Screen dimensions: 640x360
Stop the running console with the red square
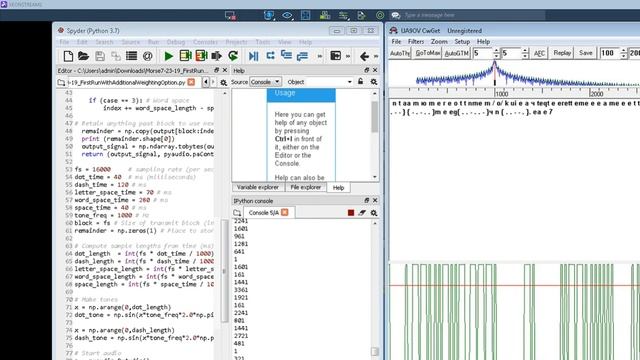click(351, 213)
